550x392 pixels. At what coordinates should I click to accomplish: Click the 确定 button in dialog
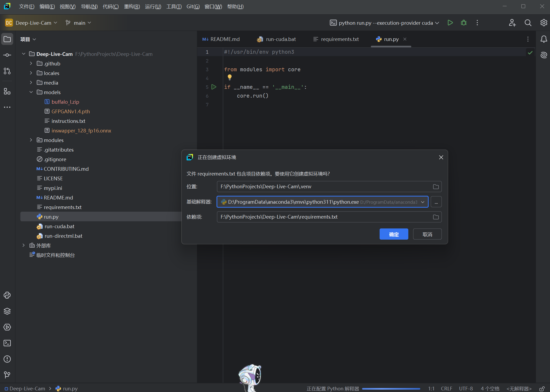point(393,234)
